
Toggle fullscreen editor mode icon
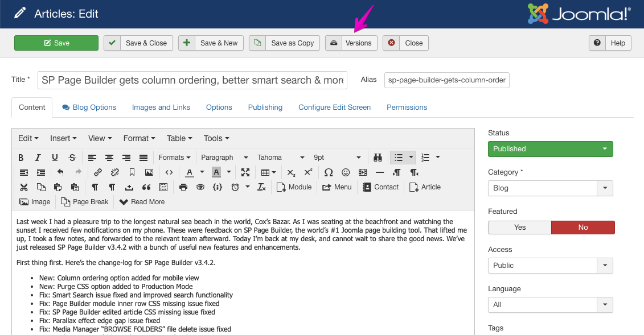245,172
